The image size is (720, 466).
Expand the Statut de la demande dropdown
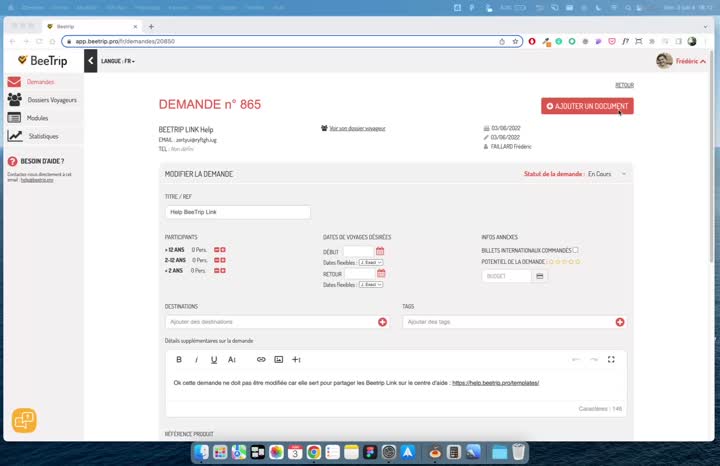coord(623,174)
